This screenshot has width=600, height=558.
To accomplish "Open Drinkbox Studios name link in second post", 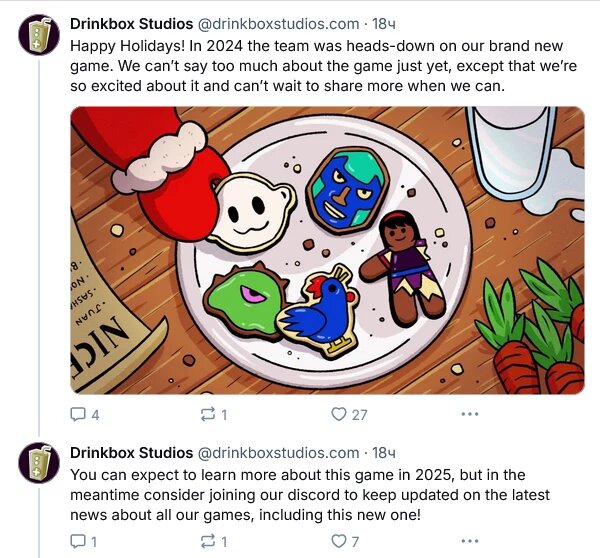I will 131,452.
